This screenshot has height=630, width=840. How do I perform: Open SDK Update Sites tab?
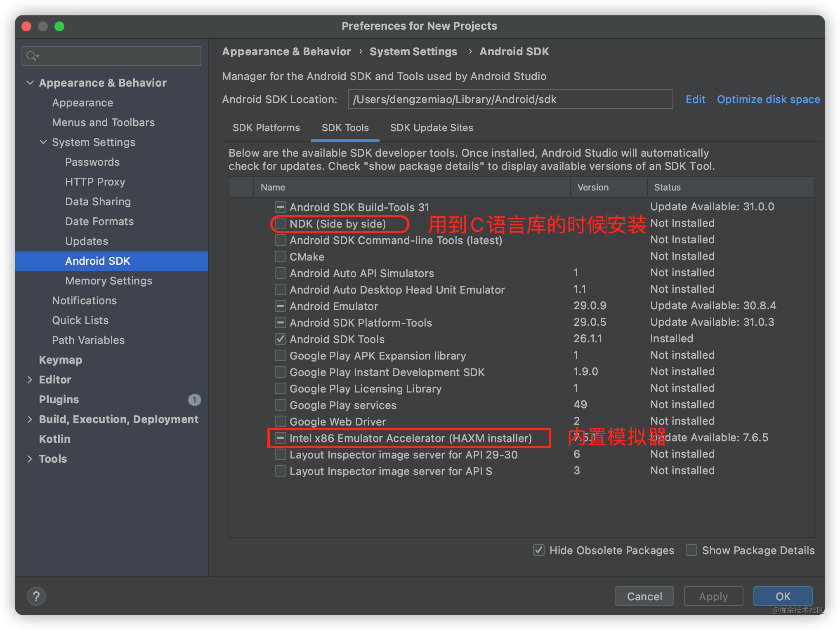(x=432, y=128)
